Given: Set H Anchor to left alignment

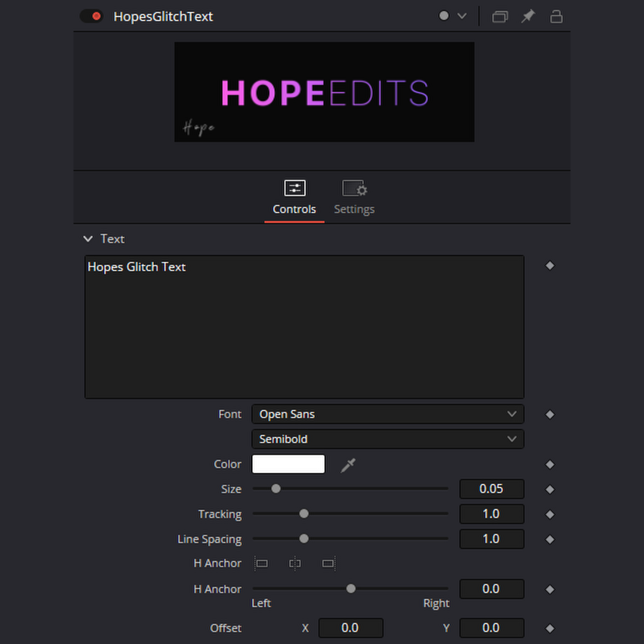Looking at the screenshot, I should coord(261,563).
